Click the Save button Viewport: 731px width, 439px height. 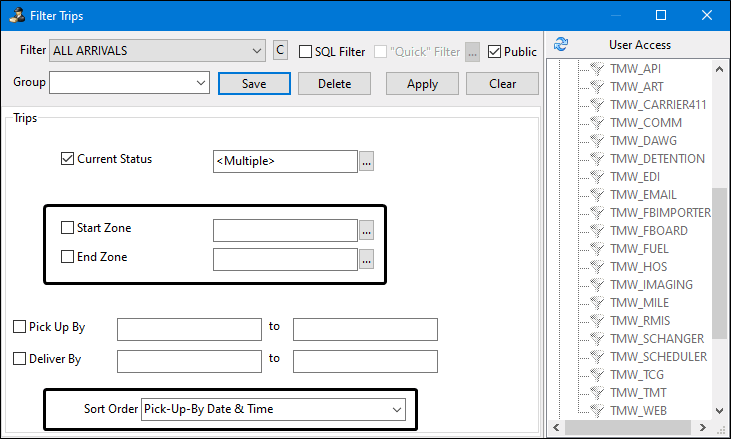point(254,83)
